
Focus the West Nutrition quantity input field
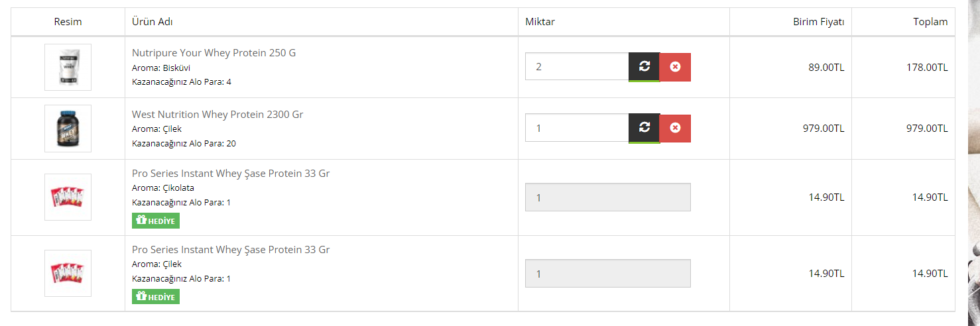point(577,128)
